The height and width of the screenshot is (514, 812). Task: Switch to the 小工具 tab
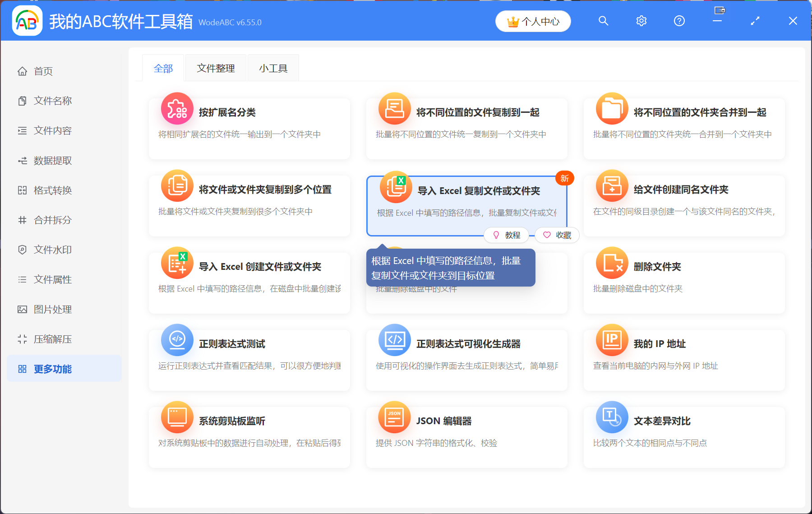click(x=273, y=68)
